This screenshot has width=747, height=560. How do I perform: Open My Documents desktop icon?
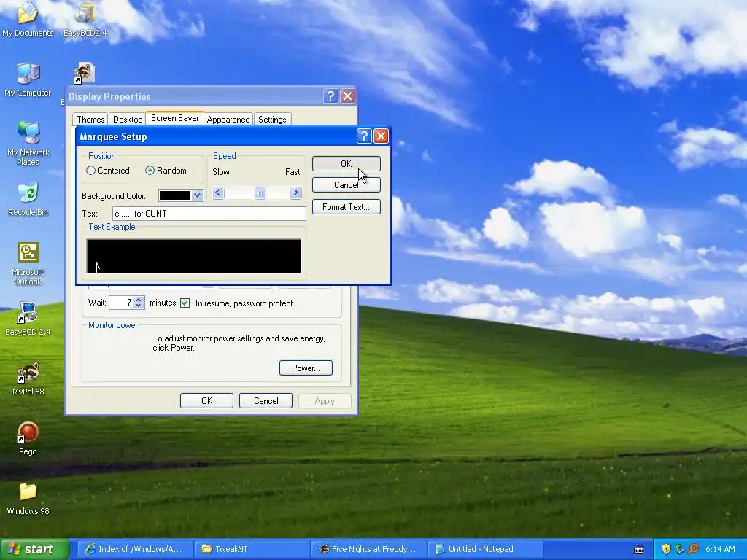tap(28, 19)
